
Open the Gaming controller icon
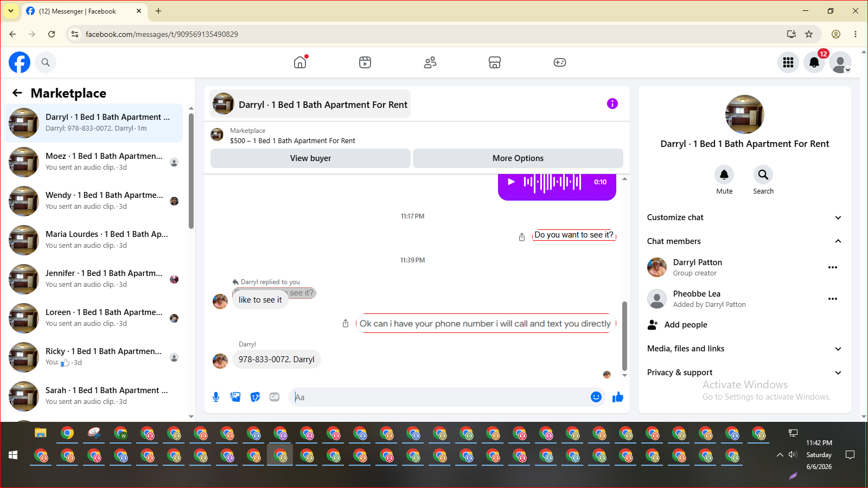560,62
